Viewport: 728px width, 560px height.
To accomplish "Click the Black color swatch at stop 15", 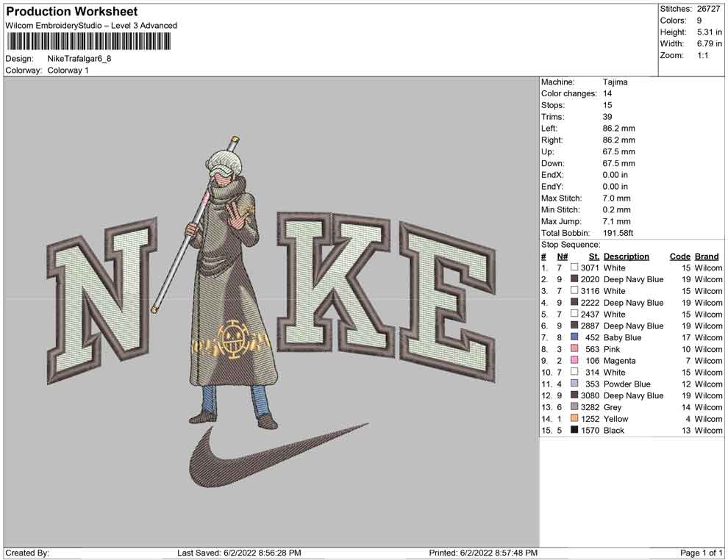I will pos(574,430).
